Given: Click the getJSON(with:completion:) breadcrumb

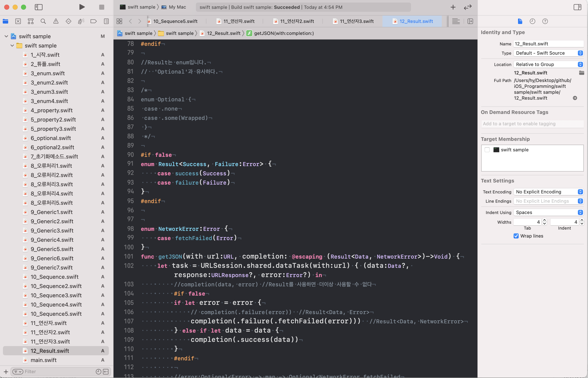Looking at the screenshot, I should pyautogui.click(x=284, y=33).
